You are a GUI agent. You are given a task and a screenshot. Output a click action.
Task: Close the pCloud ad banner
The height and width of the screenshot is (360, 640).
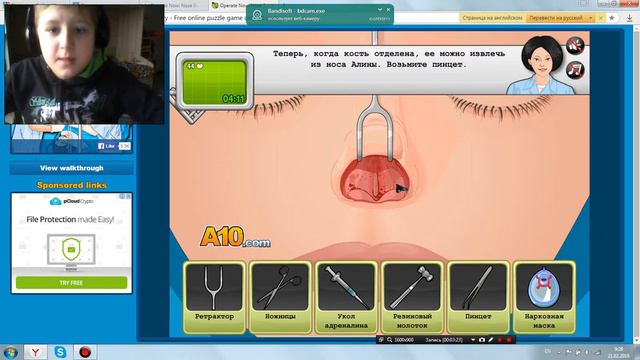[129, 196]
